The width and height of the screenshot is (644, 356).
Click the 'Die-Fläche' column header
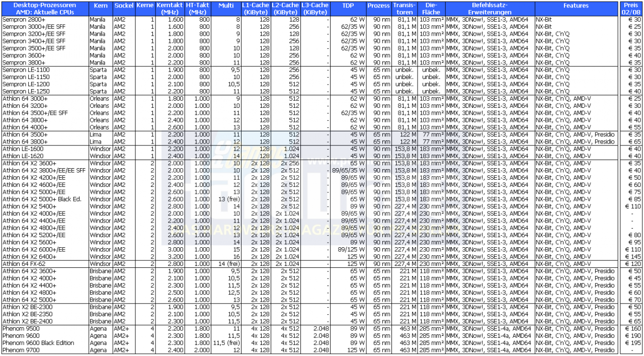pos(431,9)
